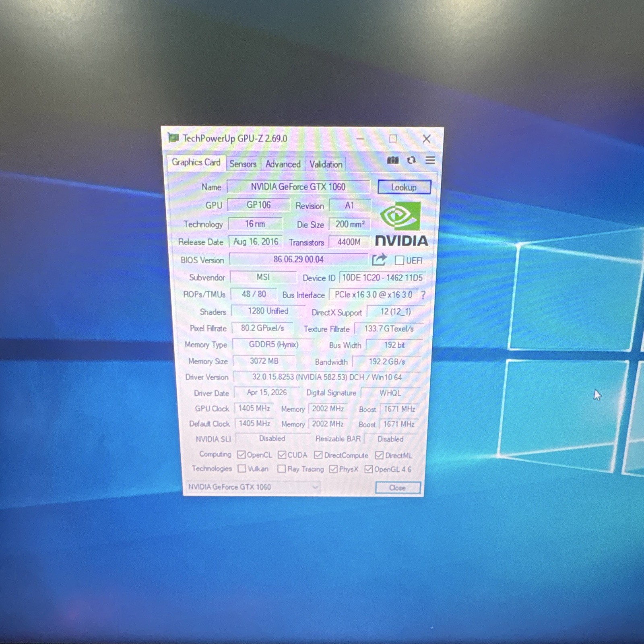The height and width of the screenshot is (644, 644).
Task: Click the NVIDIA logo image
Action: [x=402, y=224]
